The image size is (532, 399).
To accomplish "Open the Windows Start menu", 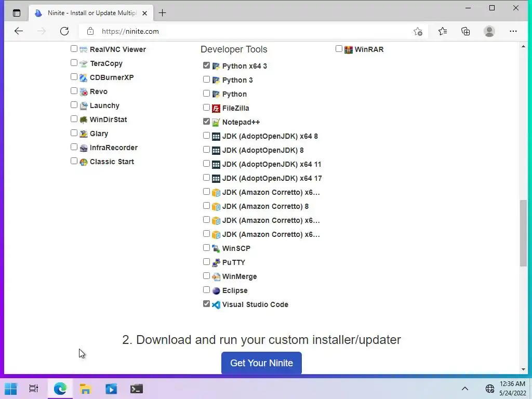I will coord(11,389).
